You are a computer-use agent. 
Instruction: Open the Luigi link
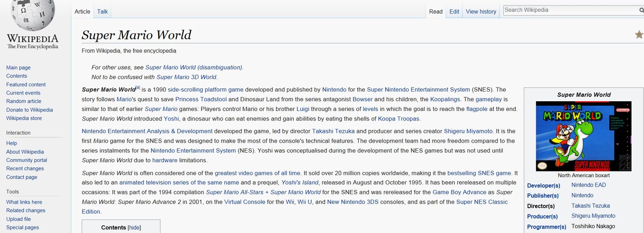(x=303, y=109)
